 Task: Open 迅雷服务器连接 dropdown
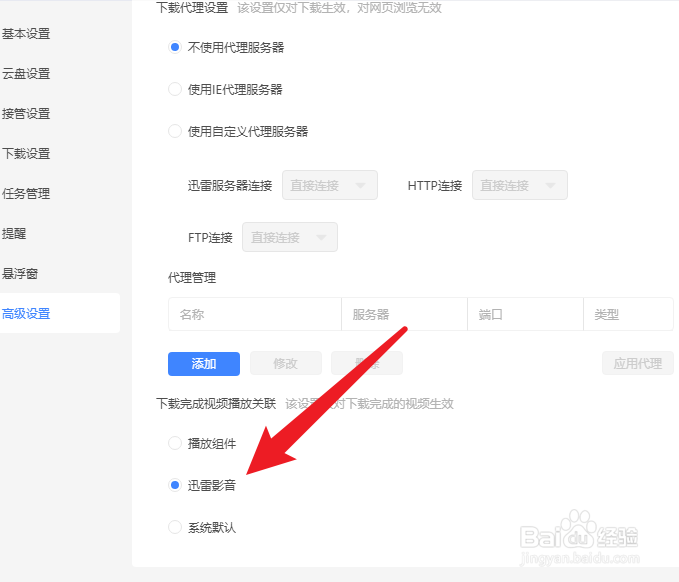(x=330, y=185)
